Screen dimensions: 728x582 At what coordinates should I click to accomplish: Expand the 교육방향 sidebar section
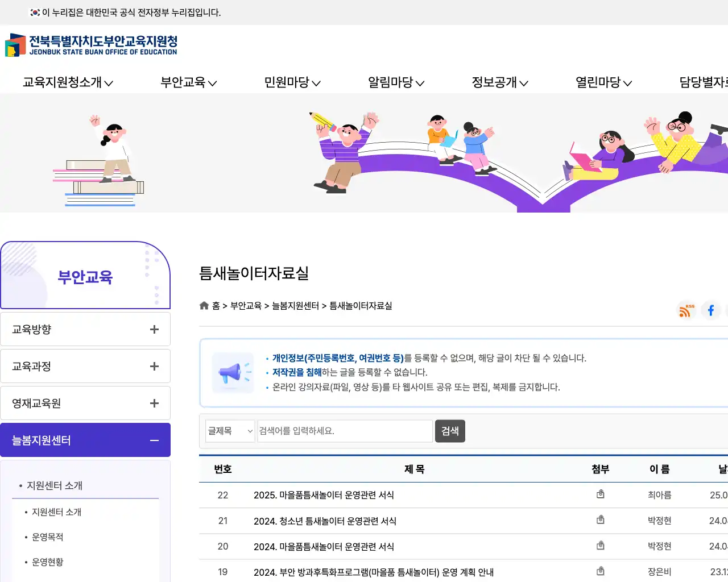pos(85,329)
